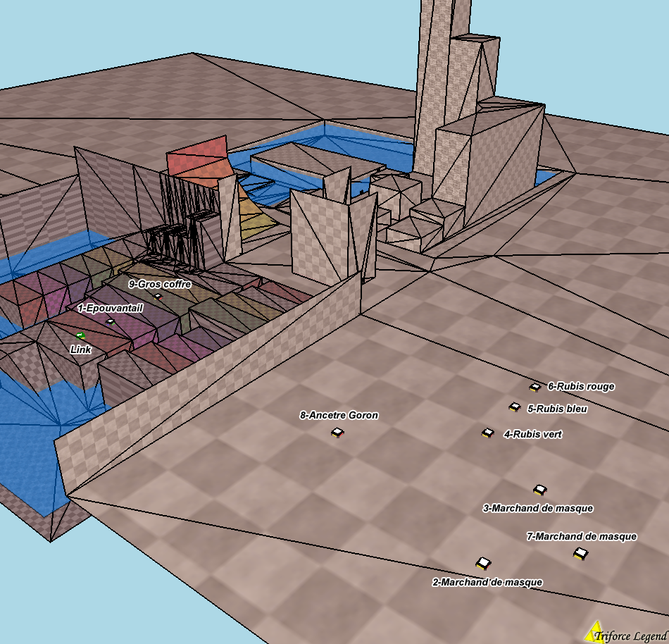Click the "Link" label text
Viewport: 669px width, 644px height.
click(x=81, y=349)
